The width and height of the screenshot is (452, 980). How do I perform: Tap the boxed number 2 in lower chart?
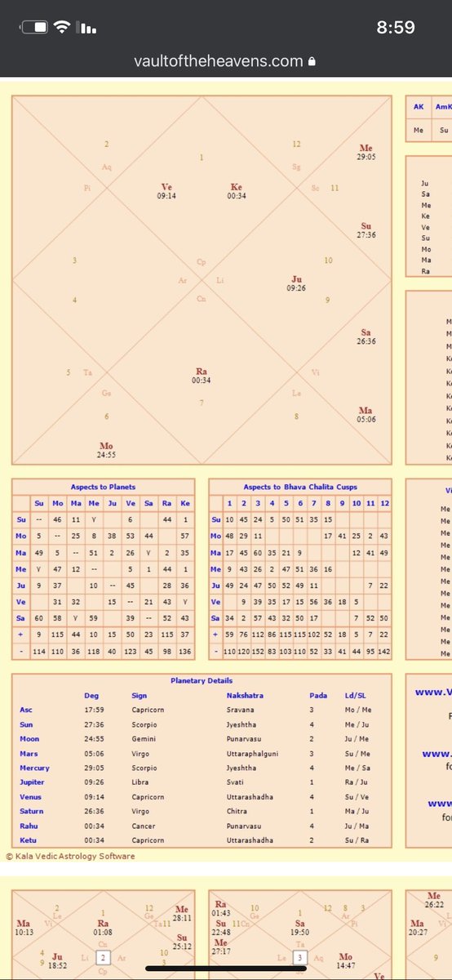tap(104, 955)
